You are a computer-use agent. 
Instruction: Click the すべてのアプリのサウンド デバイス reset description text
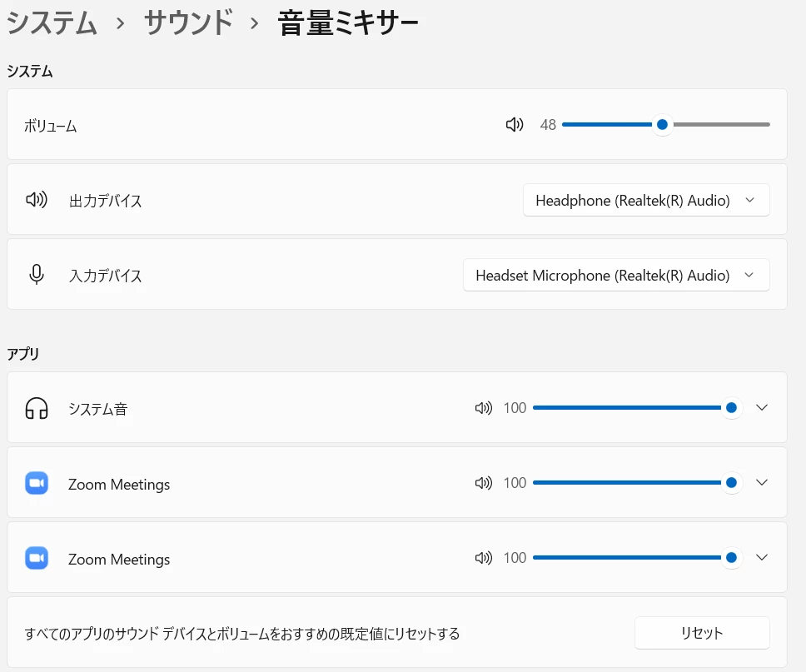[x=242, y=634]
